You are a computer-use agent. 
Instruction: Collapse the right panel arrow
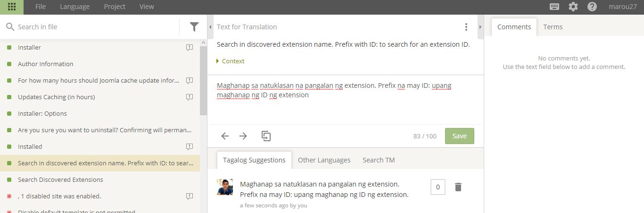coord(480,27)
